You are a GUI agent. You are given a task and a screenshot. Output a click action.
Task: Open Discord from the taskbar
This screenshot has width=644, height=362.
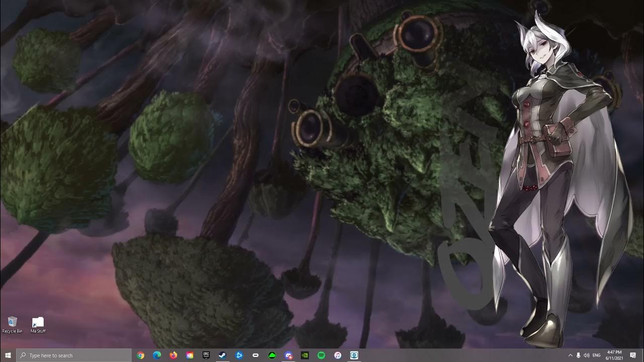[x=288, y=355]
